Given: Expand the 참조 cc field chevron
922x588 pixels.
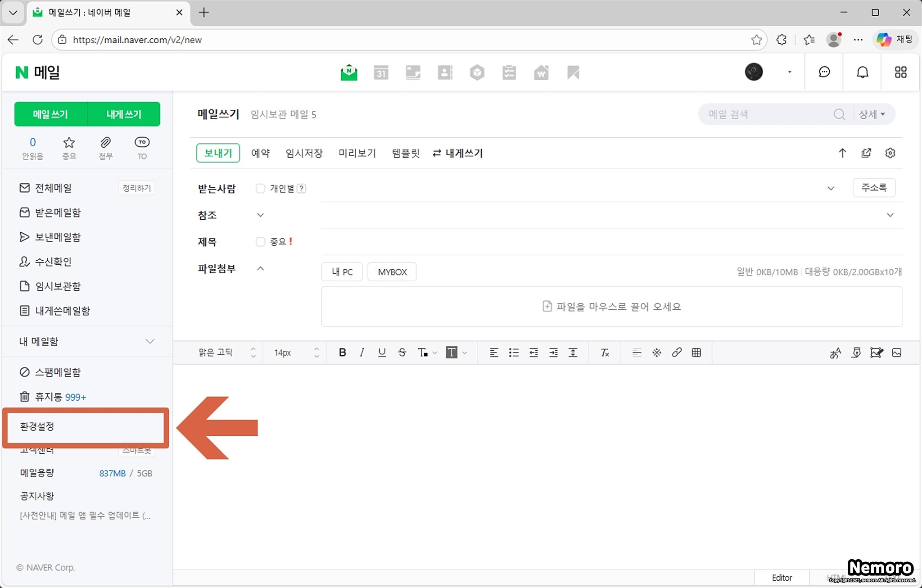Looking at the screenshot, I should pyautogui.click(x=260, y=215).
